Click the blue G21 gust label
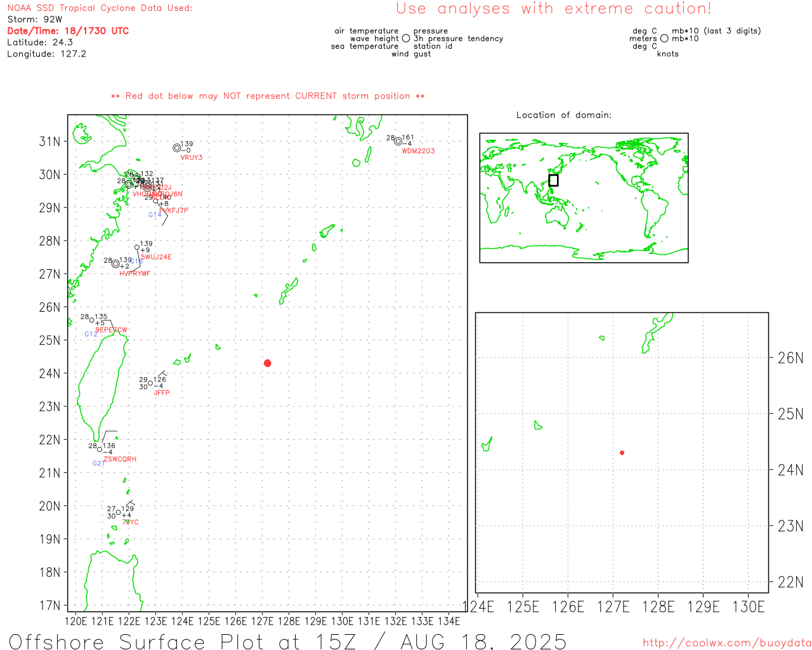The height and width of the screenshot is (650, 812). pos(98,463)
